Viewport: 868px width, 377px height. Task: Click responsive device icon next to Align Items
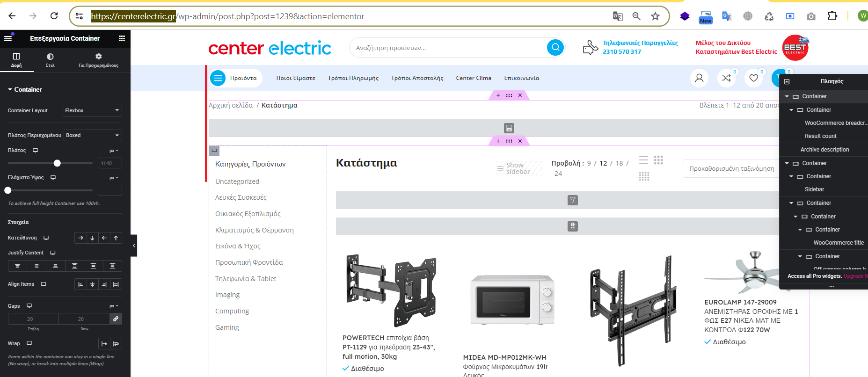pos(44,284)
